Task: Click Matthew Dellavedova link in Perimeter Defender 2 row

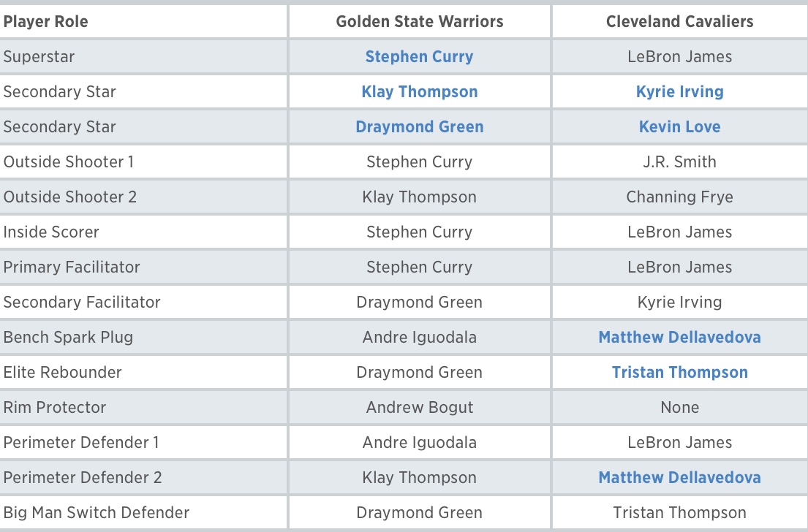Action: [x=679, y=478]
